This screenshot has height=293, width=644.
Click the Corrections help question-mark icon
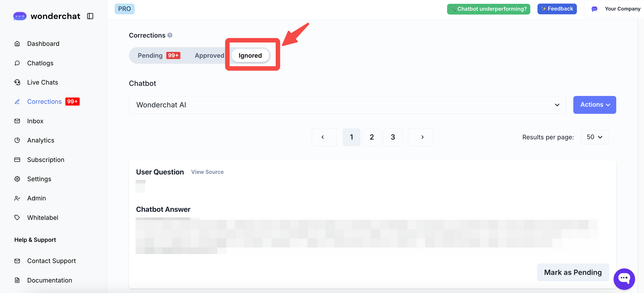coord(170,35)
